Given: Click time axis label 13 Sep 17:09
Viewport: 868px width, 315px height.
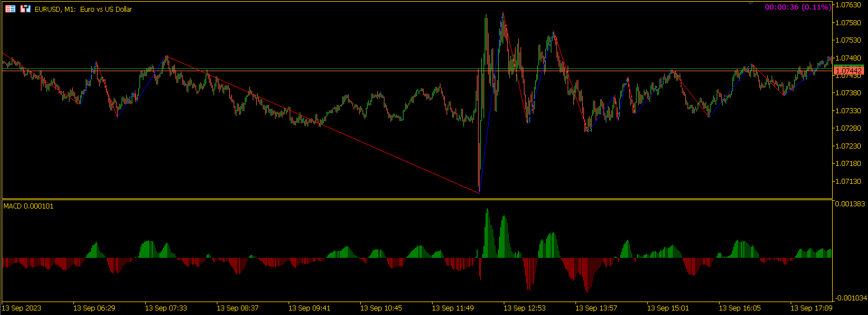Looking at the screenshot, I should point(811,308).
